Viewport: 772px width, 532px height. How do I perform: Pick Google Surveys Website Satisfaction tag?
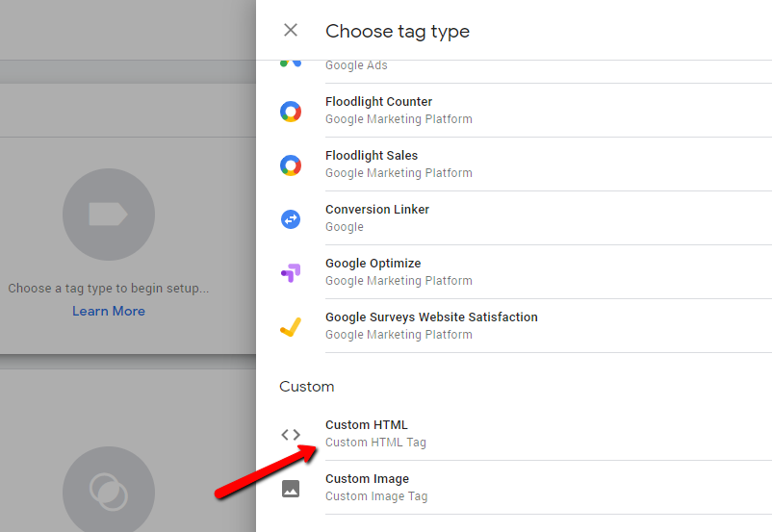coord(513,326)
